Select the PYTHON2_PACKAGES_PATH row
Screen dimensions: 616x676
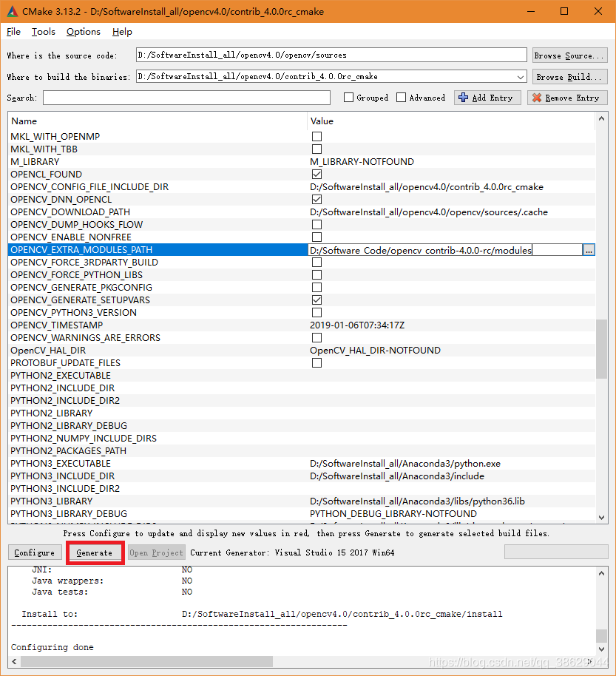[302, 451]
